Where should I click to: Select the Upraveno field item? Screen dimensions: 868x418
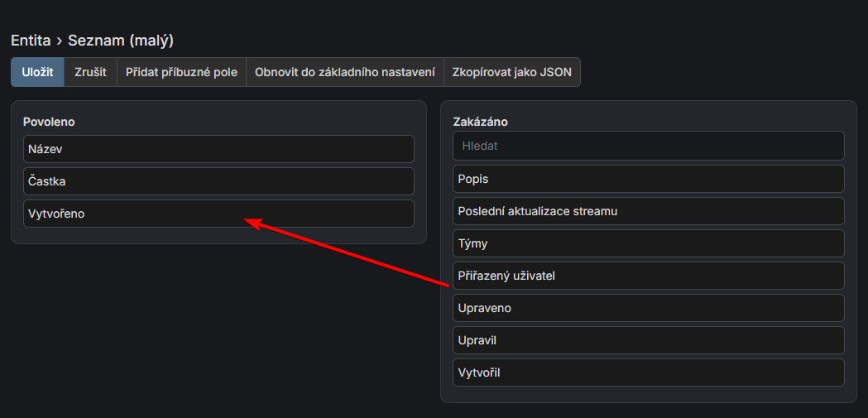(x=648, y=308)
